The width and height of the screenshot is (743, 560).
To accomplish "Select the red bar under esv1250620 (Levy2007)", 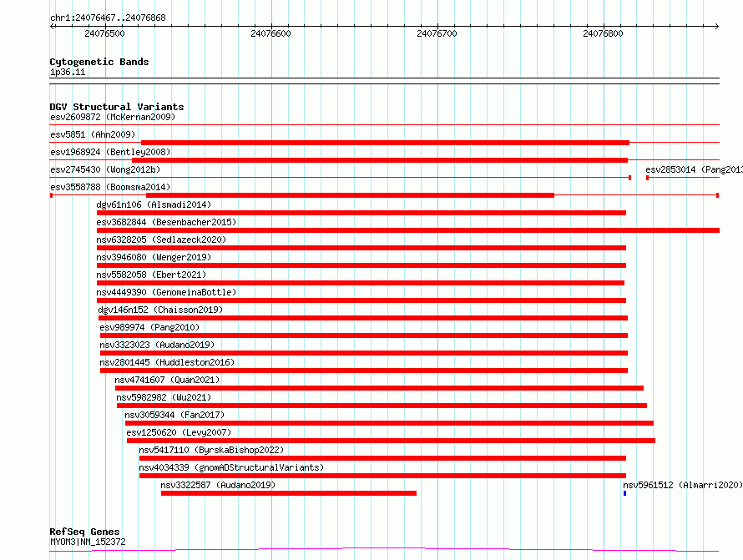I will coord(391,441).
